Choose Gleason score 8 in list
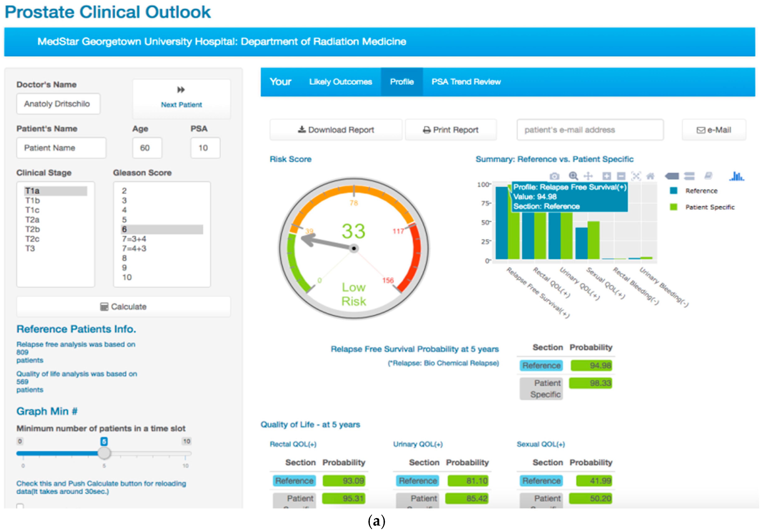Screen dimensions: 763x532 [x=124, y=258]
